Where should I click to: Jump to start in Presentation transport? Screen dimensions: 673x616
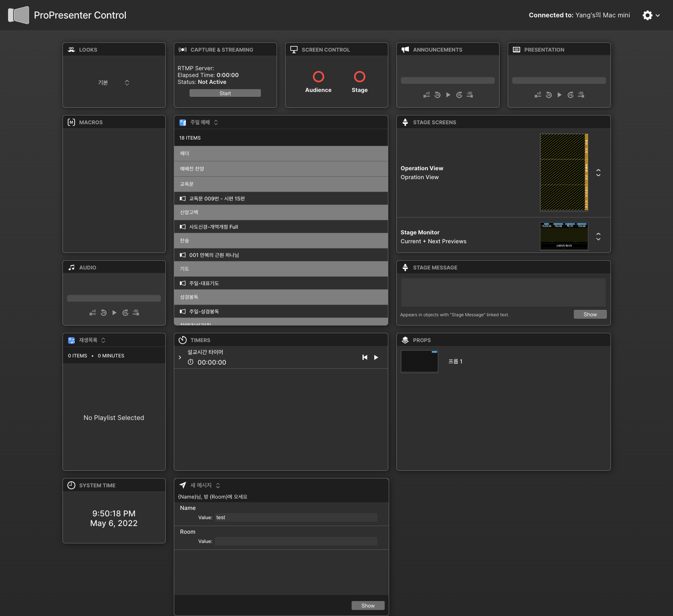[x=538, y=95]
